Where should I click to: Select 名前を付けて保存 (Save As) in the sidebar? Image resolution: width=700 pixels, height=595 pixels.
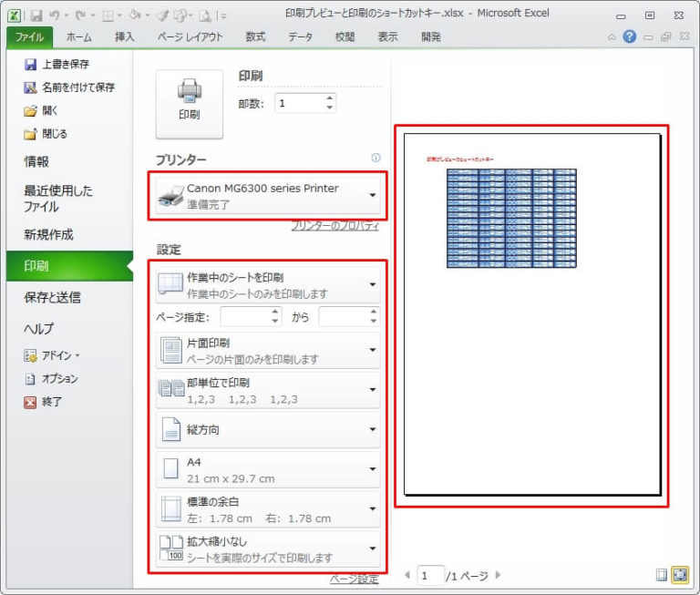coord(69,87)
